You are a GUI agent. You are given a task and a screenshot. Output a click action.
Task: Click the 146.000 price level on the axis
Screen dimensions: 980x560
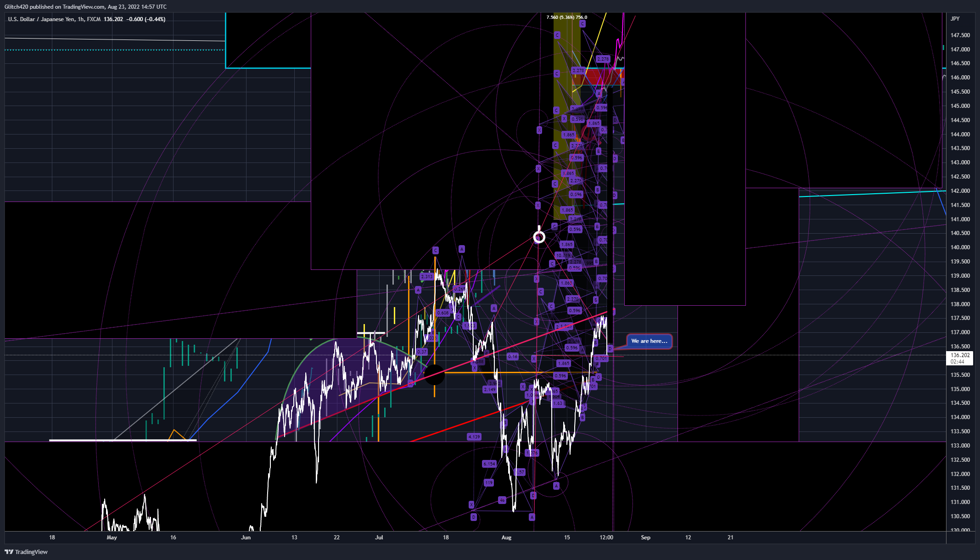pyautogui.click(x=960, y=78)
